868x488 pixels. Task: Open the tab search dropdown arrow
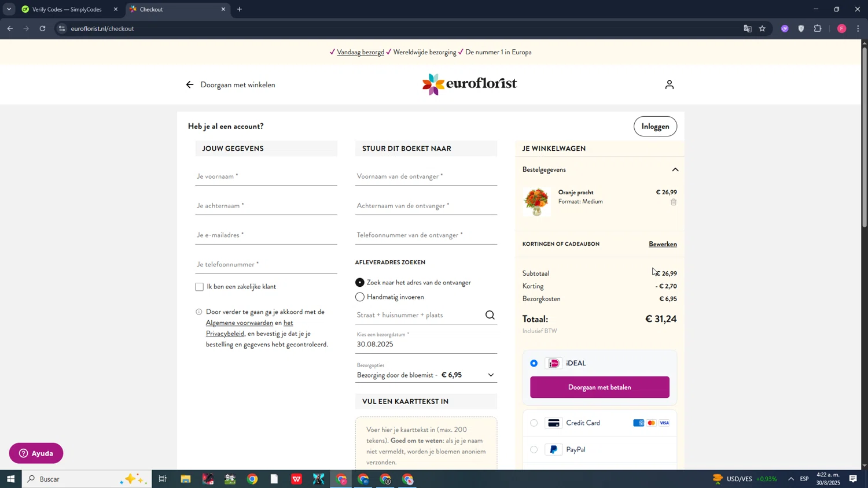9,9
